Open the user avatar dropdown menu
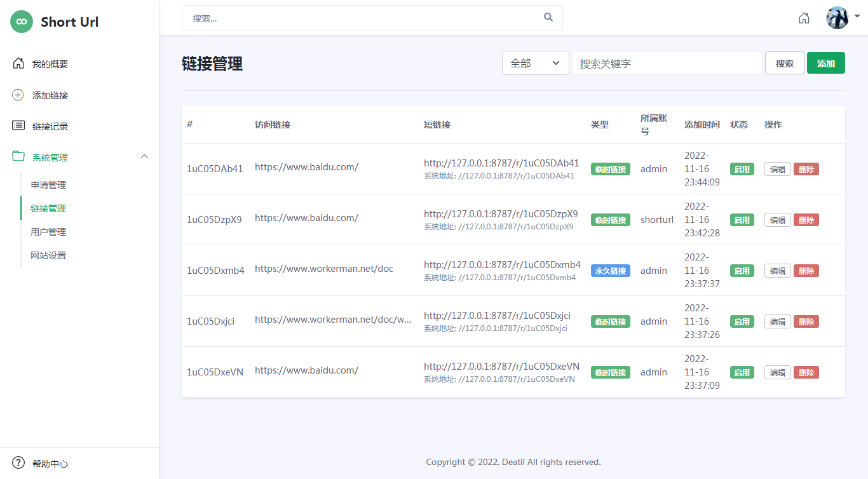This screenshot has width=868, height=479. coord(837,18)
